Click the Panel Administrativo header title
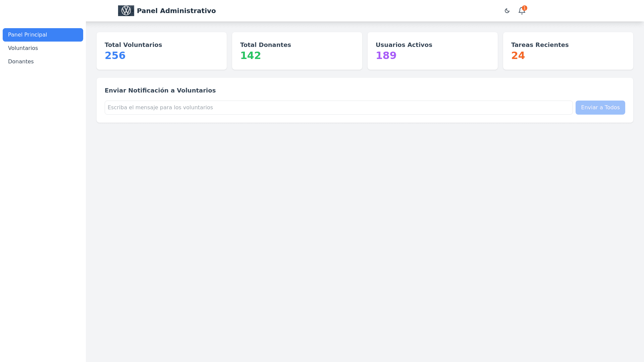 pyautogui.click(x=176, y=11)
